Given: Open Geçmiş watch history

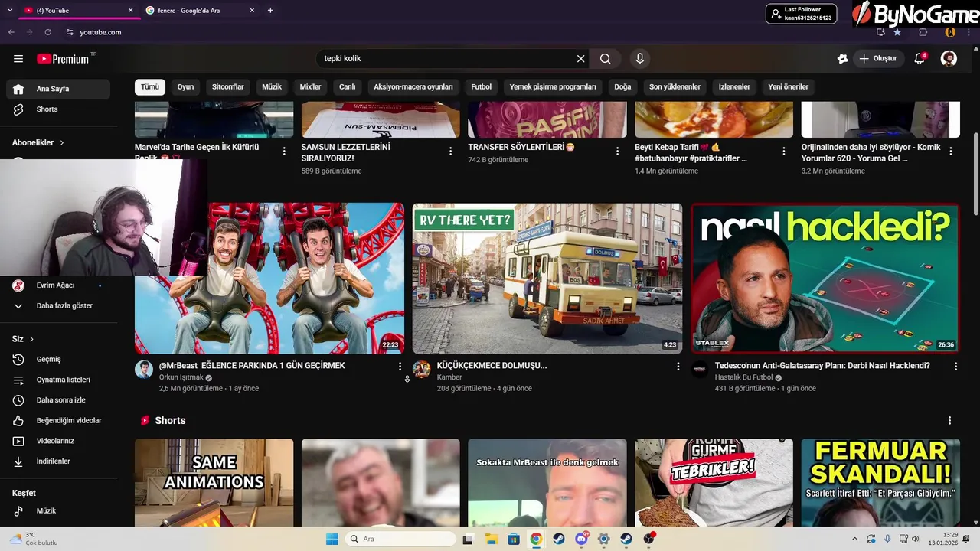Looking at the screenshot, I should tap(58, 360).
